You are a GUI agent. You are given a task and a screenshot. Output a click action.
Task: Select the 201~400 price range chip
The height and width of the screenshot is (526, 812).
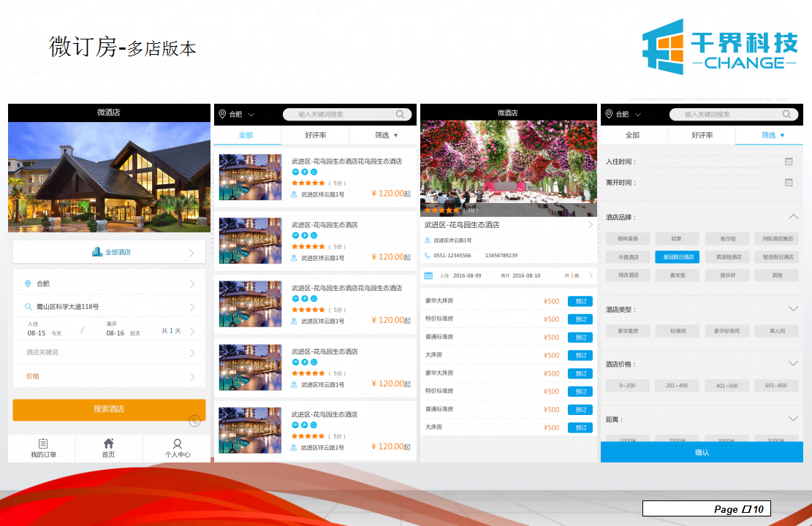click(x=677, y=385)
